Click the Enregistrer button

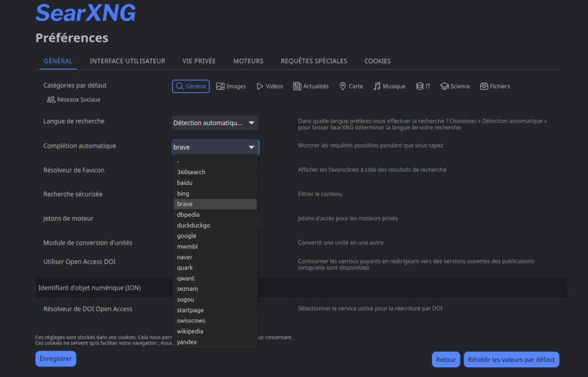[56, 359]
